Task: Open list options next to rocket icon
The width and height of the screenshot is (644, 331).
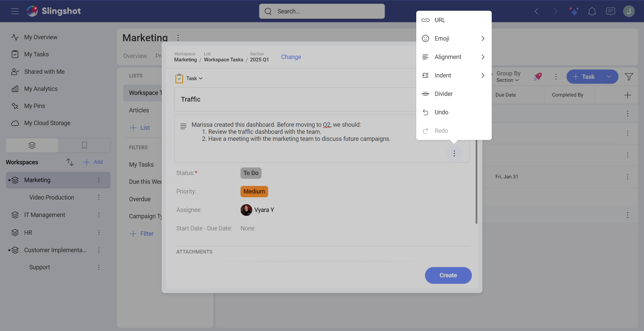Action: 556,77
